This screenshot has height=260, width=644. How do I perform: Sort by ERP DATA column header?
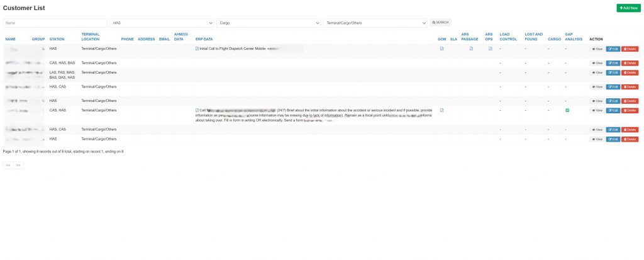204,39
